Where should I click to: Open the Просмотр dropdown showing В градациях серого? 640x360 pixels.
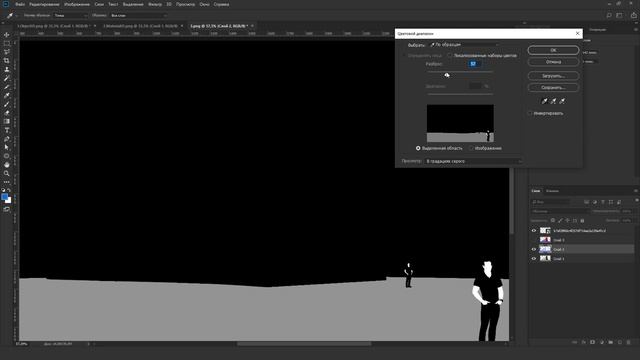tap(473, 161)
